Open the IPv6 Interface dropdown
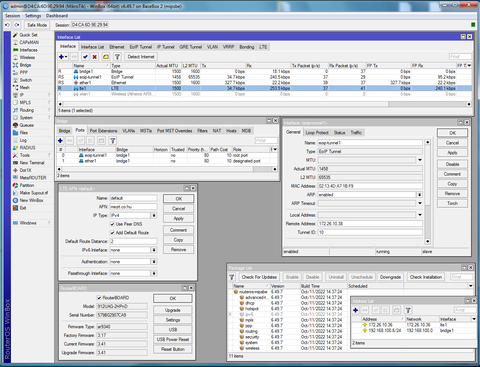480x367 pixels. (154, 250)
